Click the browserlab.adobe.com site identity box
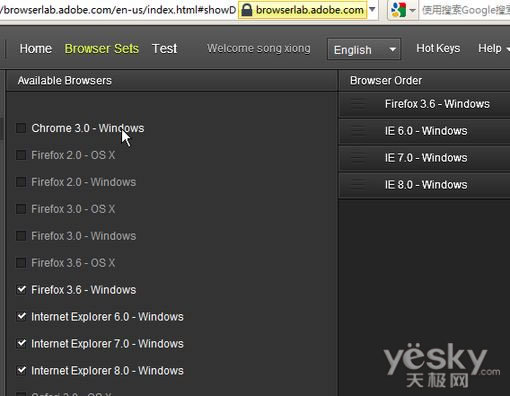 click(x=303, y=10)
